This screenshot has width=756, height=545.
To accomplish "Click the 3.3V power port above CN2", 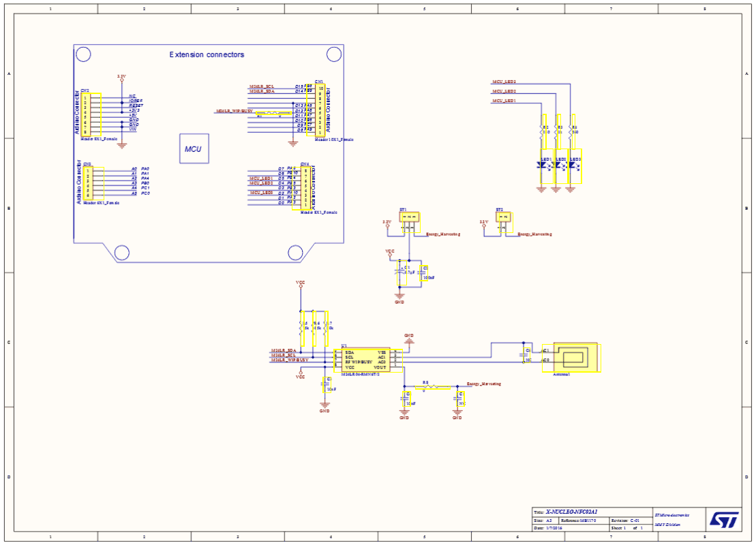I will pyautogui.click(x=121, y=78).
